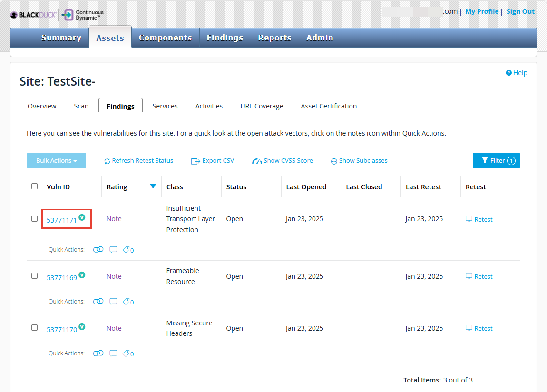Retest the Missing Secure Headers finding
This screenshot has width=547, height=392.
click(x=479, y=329)
